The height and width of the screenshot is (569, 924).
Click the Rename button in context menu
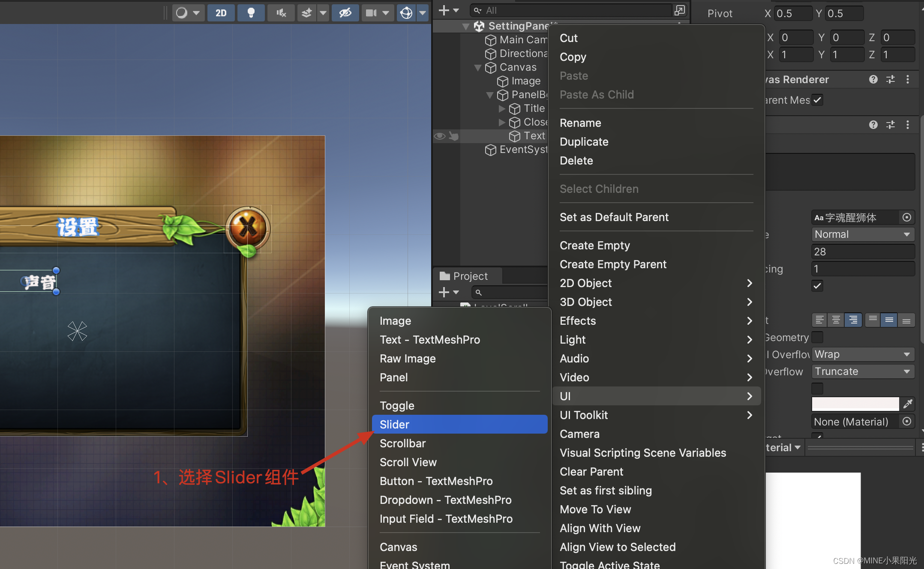pyautogui.click(x=580, y=123)
